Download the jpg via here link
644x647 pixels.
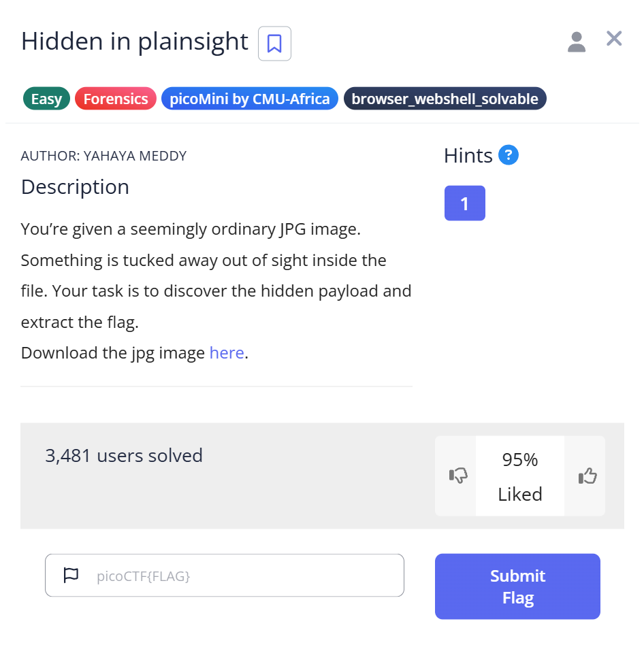click(226, 353)
